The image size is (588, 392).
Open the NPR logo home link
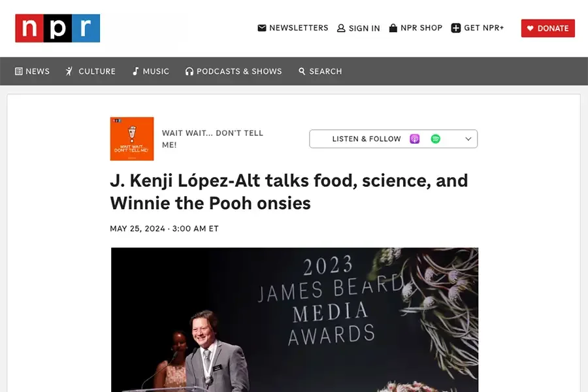[57, 28]
